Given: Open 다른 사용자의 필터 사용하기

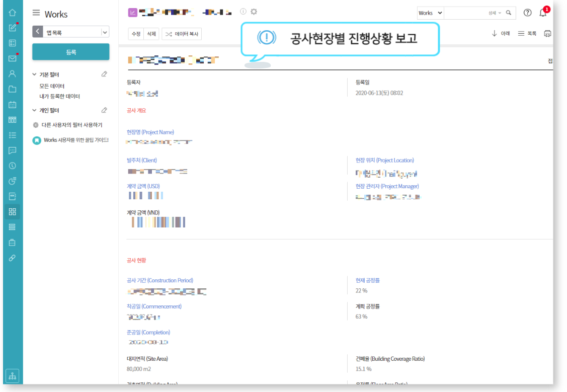Looking at the screenshot, I should pos(72,125).
